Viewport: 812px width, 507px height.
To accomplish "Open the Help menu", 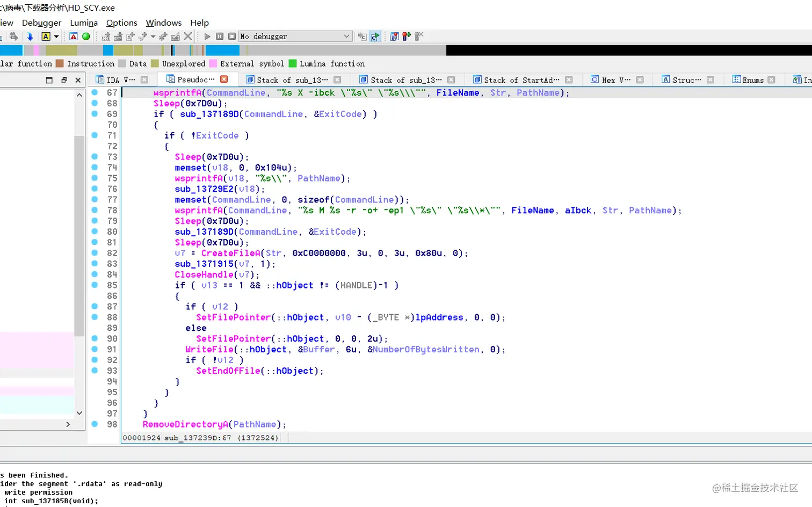I will [199, 23].
